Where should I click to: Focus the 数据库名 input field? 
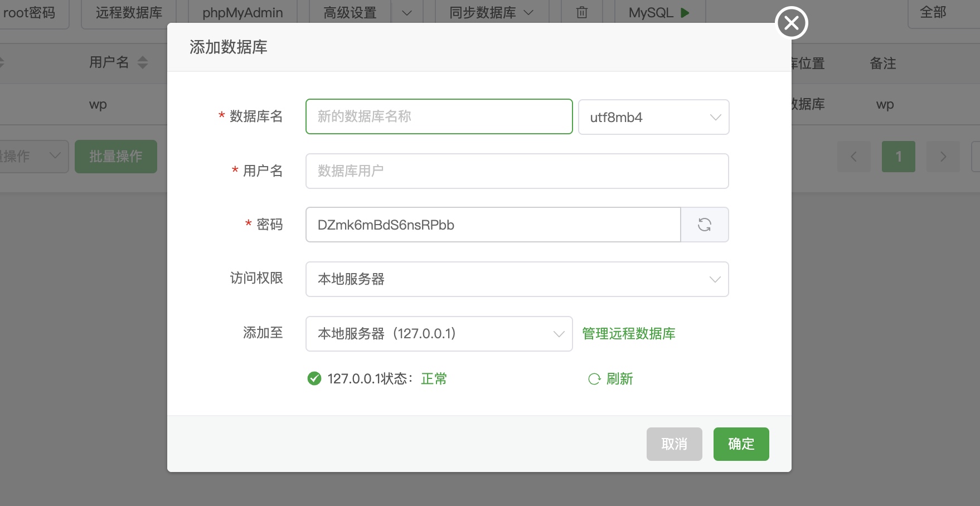coord(439,116)
